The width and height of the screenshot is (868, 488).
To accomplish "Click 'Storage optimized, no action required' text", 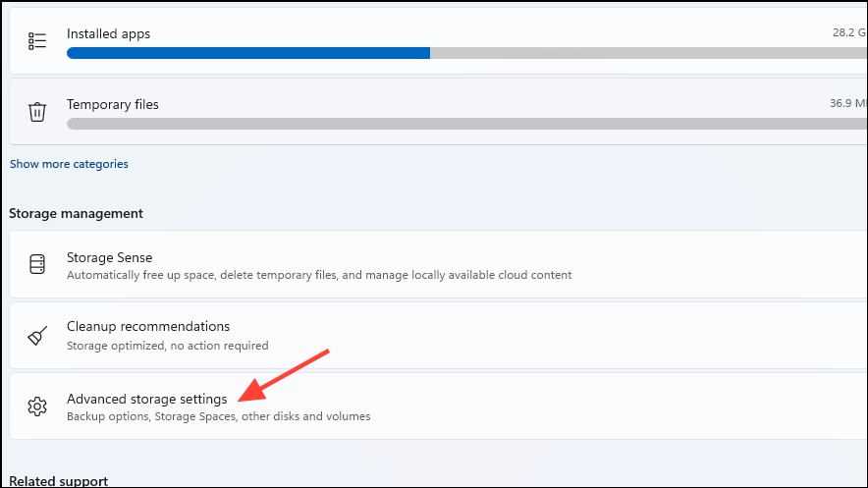I will pyautogui.click(x=168, y=346).
